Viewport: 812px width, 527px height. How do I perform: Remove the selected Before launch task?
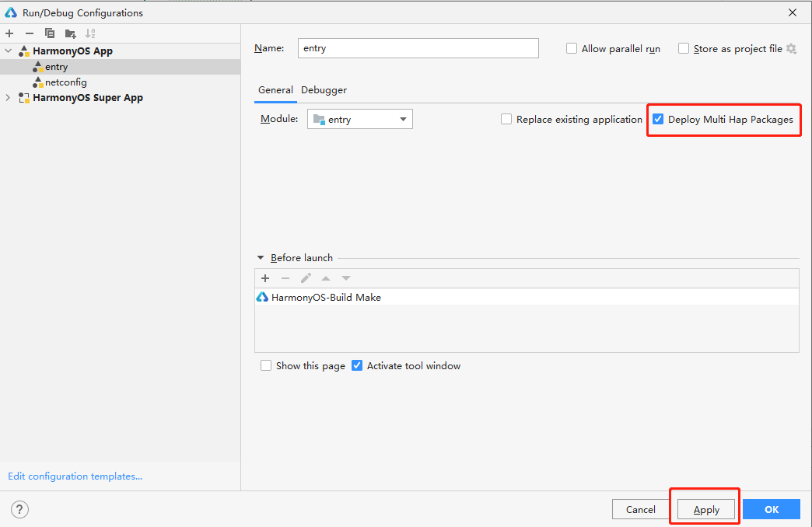coord(285,278)
